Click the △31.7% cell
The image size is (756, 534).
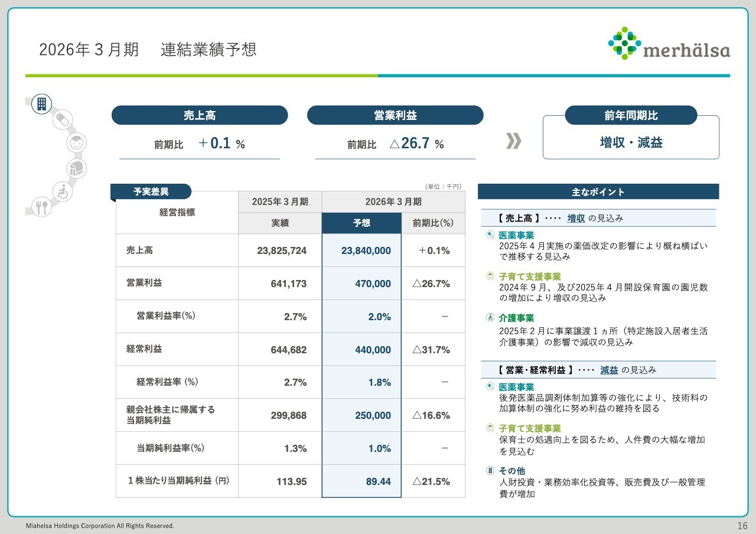(x=431, y=350)
